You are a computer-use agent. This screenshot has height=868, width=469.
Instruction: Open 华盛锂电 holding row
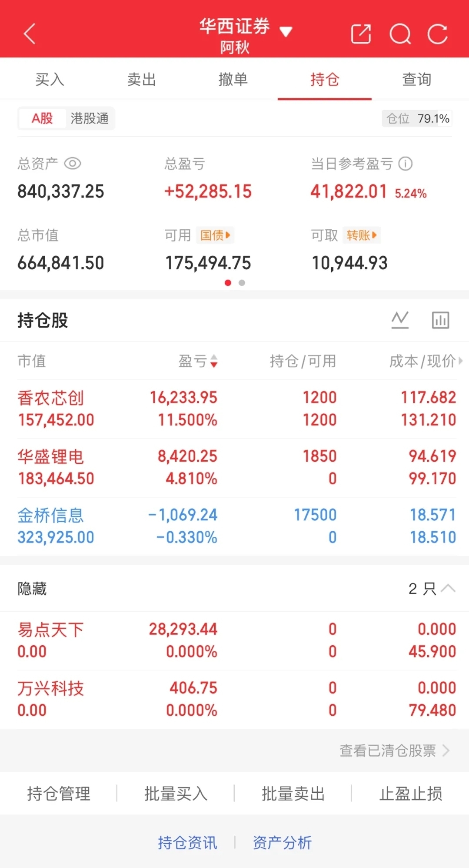pyautogui.click(x=234, y=467)
